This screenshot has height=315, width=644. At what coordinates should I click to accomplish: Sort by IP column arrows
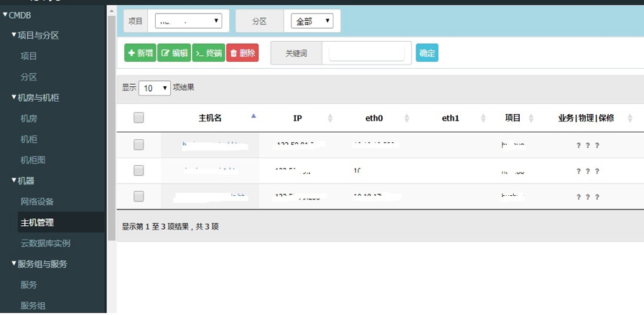pos(330,118)
